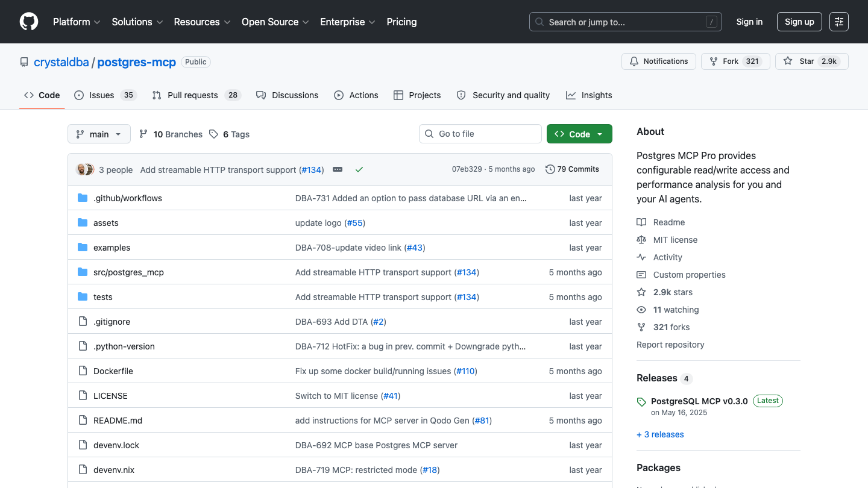Open the .python-version file
The image size is (868, 488).
(x=124, y=346)
